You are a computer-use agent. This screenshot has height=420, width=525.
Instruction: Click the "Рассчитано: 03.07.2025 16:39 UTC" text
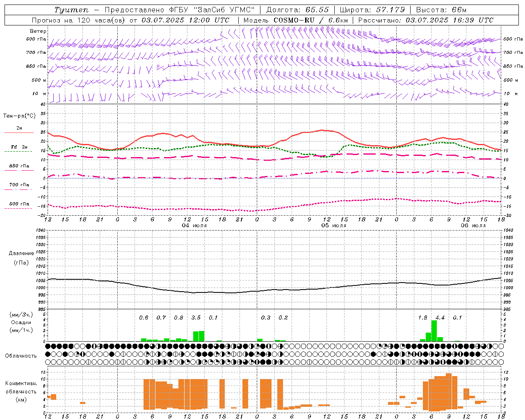(426, 20)
